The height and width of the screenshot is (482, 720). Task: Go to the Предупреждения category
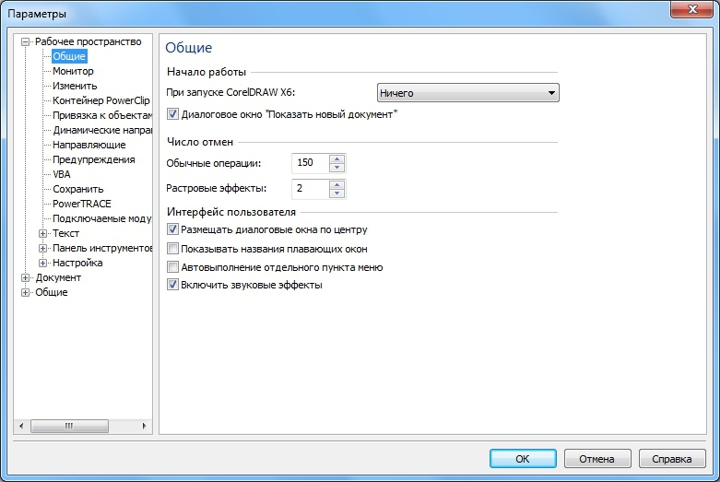coord(93,160)
